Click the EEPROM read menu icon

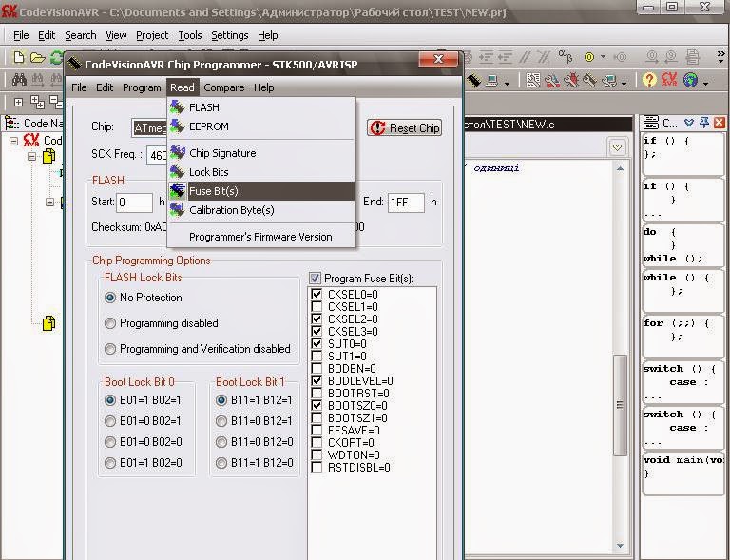[177, 126]
